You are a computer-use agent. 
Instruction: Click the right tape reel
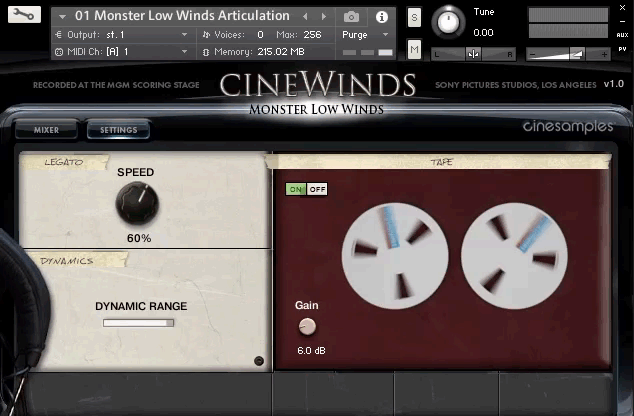click(x=514, y=256)
